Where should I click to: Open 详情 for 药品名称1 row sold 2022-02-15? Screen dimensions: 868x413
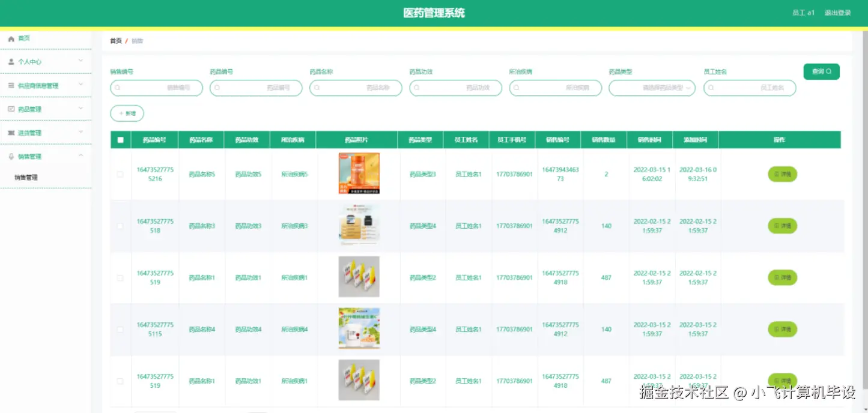[782, 277]
